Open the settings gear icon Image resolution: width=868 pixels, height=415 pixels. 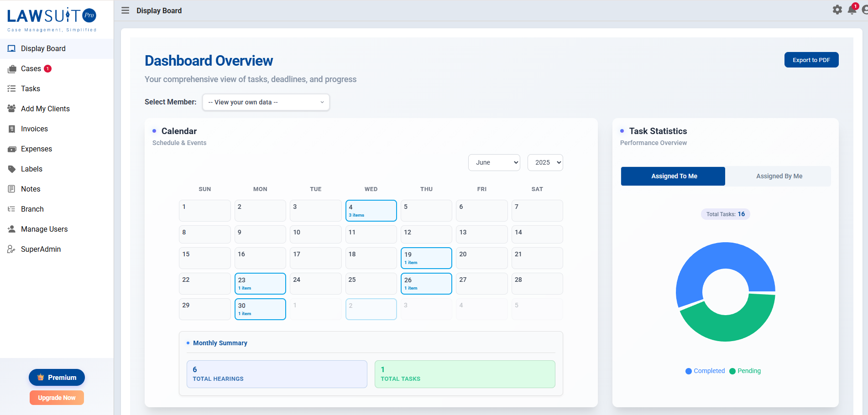click(837, 10)
